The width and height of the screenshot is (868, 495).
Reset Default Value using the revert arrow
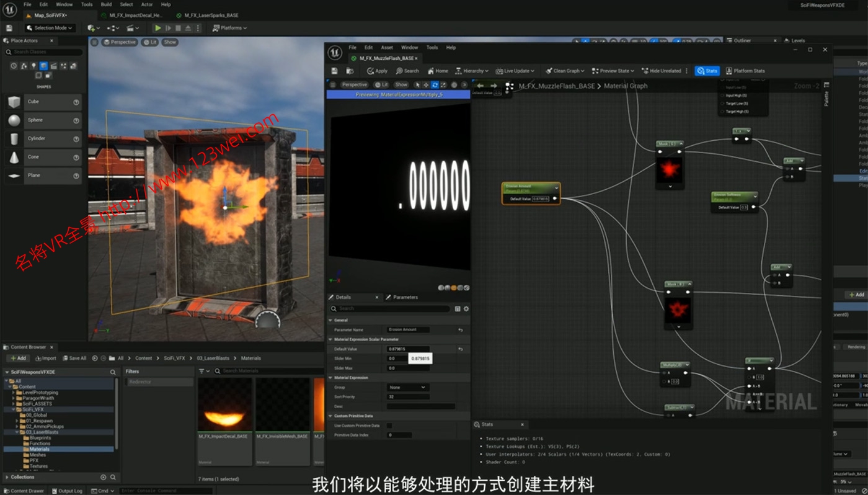click(460, 349)
